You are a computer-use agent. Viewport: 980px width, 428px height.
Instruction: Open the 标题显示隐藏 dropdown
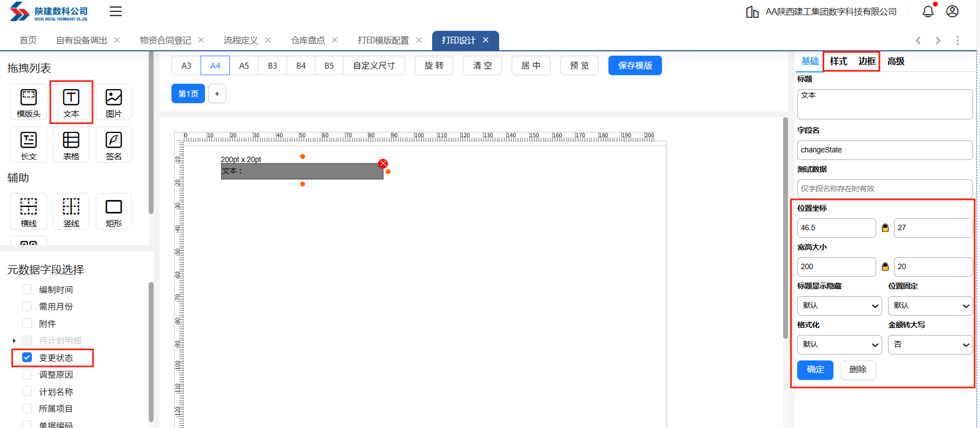coord(839,306)
